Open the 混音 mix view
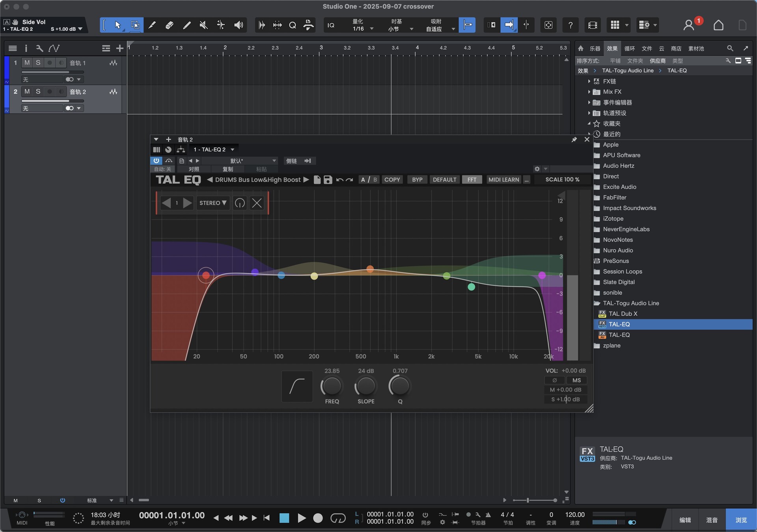This screenshot has height=532, width=757. point(712,520)
